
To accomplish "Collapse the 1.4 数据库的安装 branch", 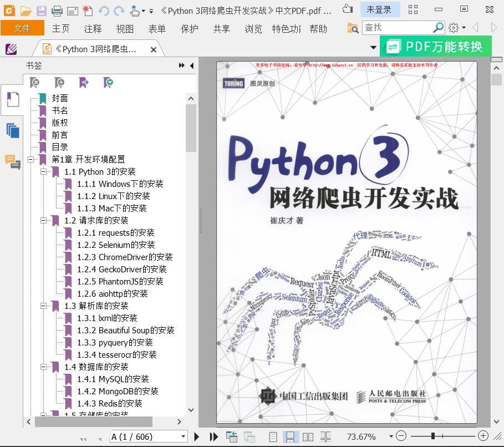I will (x=43, y=367).
